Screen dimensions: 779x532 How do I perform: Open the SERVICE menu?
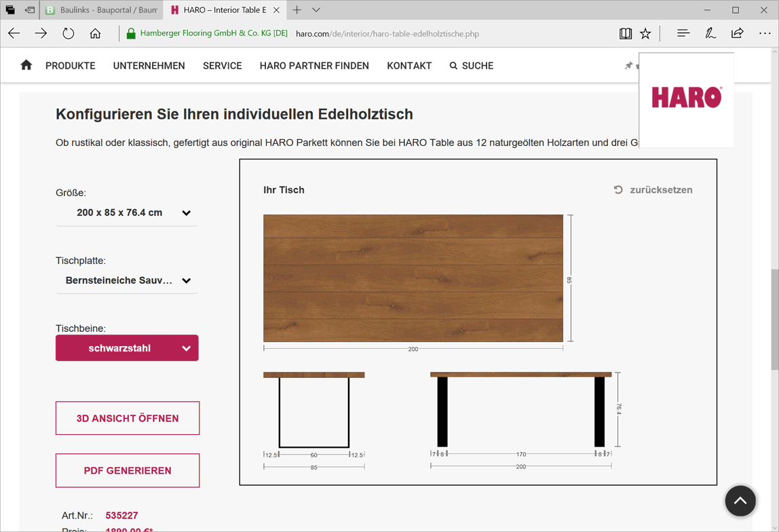point(223,66)
